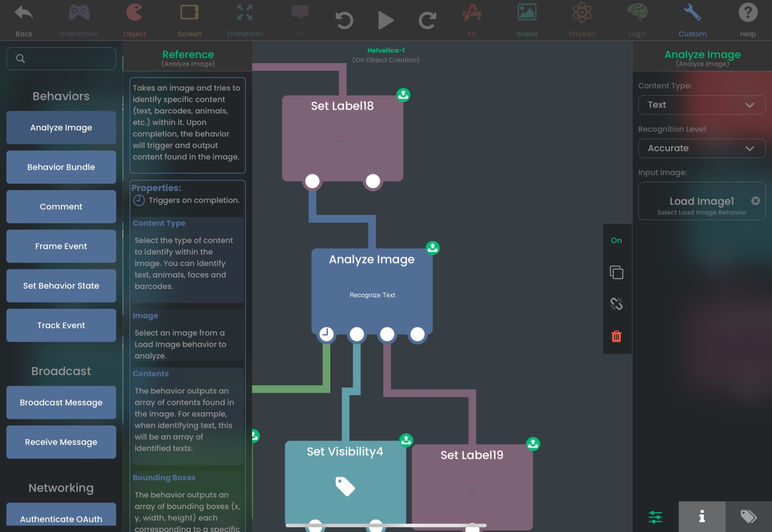Add a Broadcast Message behavior
This screenshot has width=772, height=532.
tap(61, 403)
